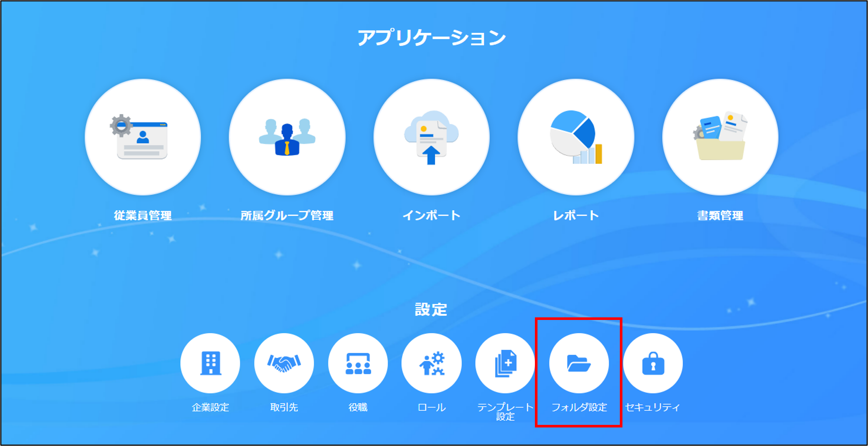Click the レポート text label

tap(576, 215)
